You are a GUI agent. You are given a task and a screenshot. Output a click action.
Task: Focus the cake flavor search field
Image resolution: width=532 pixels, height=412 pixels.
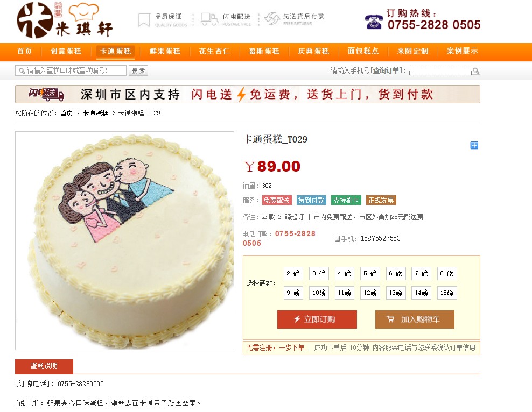[71, 70]
